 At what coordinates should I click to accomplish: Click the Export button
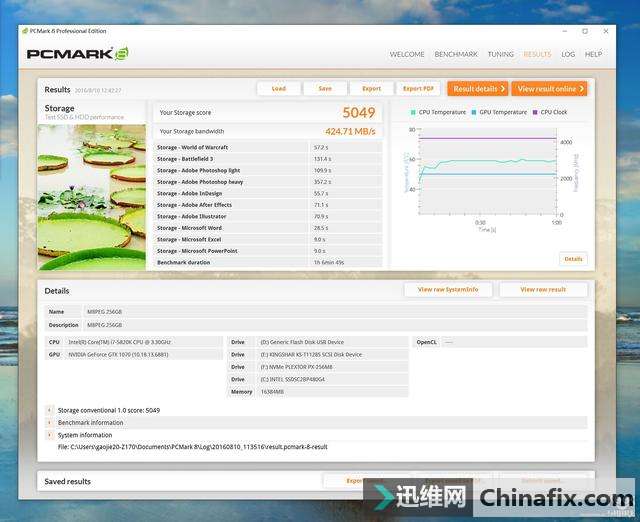tap(371, 89)
